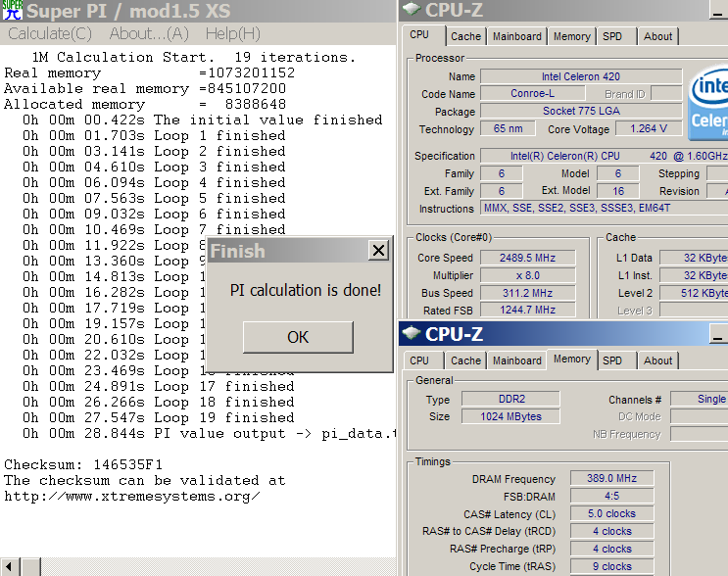Minimize the bottom CPU-Z window
This screenshot has height=576, width=728.
[719, 334]
